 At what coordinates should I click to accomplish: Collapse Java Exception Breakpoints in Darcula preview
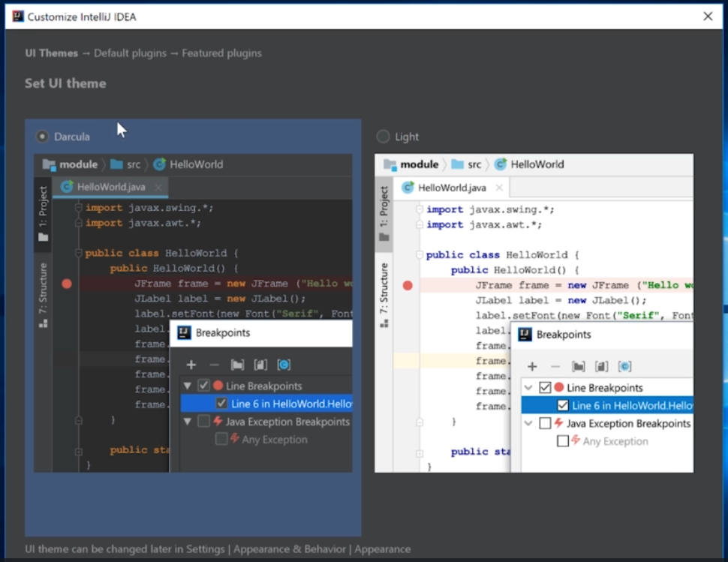click(x=188, y=422)
